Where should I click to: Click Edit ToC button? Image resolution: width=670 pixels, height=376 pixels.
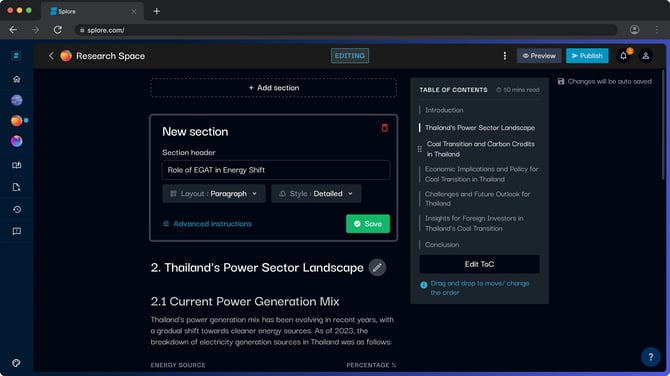coord(479,264)
